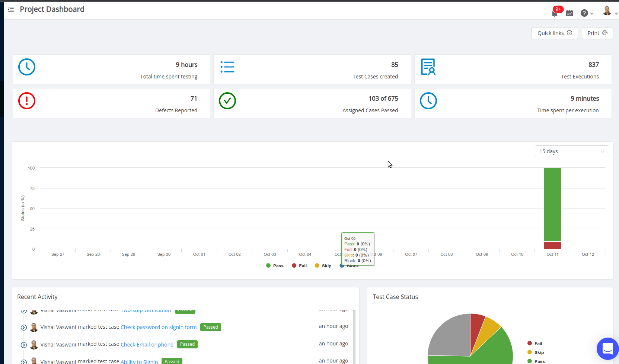Viewport: 619px width, 364px height.
Task: Click Vishal Vaswani avatar on Check Email row
Action: [x=34, y=345]
